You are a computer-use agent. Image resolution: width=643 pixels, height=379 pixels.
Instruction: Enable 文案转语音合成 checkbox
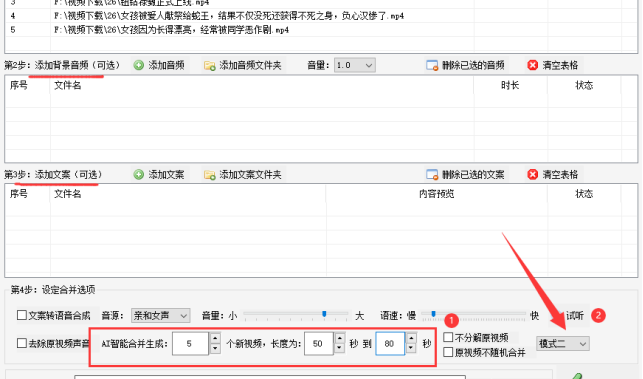coord(22,315)
